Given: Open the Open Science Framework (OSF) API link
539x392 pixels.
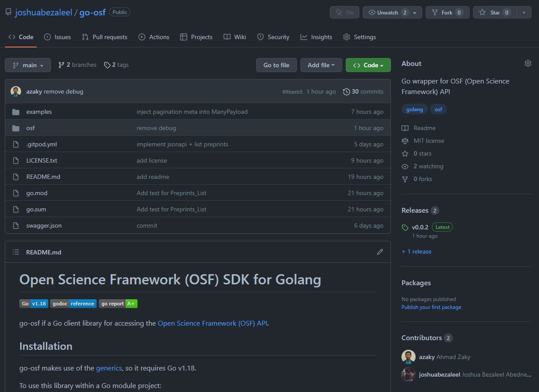Looking at the screenshot, I should [212, 323].
